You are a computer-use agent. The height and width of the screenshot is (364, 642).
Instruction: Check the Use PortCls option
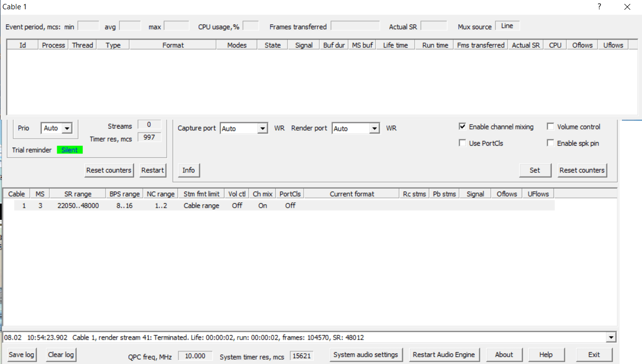point(463,143)
